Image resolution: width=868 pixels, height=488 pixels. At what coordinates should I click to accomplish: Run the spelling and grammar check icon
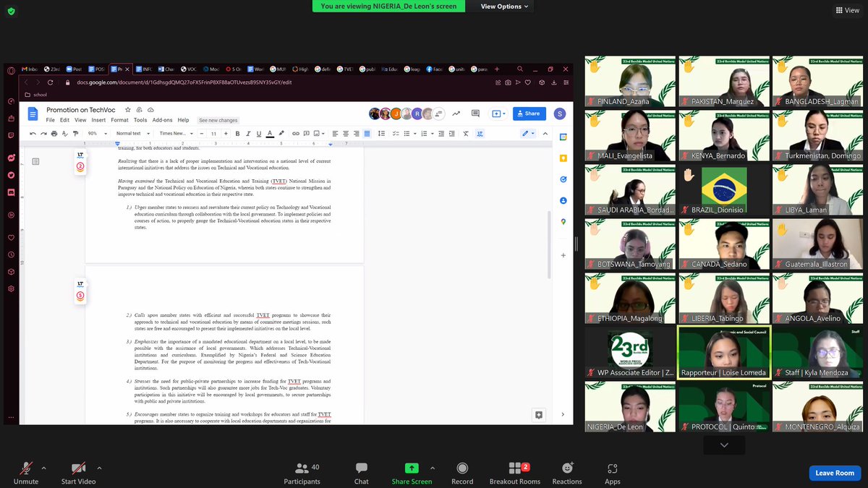tap(64, 134)
